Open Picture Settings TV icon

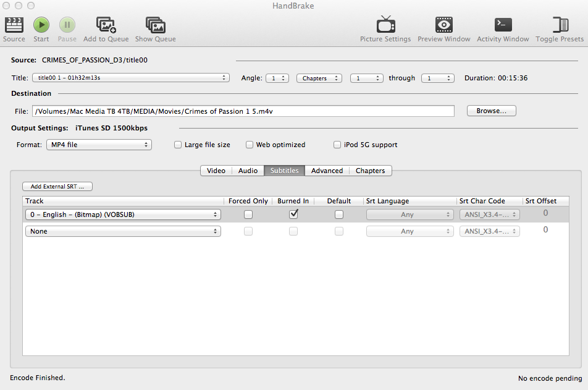(x=385, y=25)
